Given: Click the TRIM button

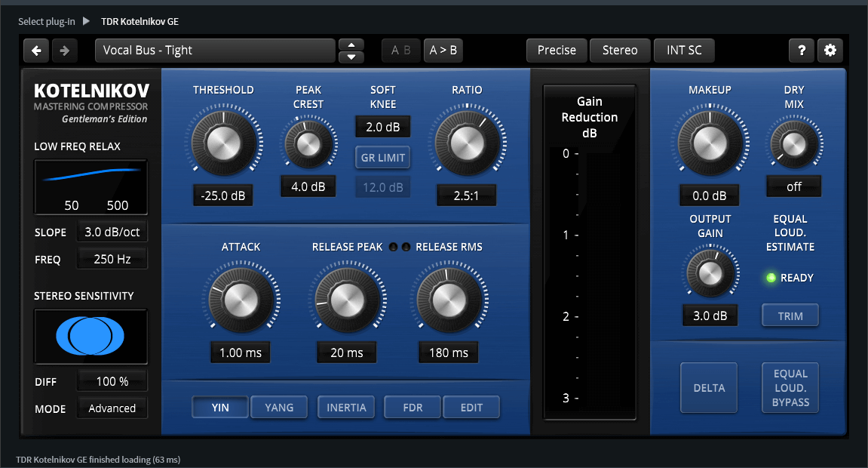Looking at the screenshot, I should coord(790,316).
